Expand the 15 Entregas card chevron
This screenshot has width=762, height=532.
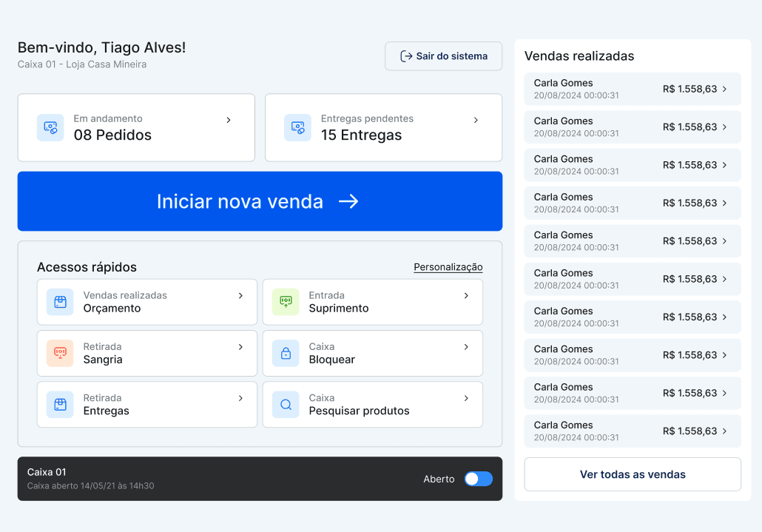[x=476, y=120]
